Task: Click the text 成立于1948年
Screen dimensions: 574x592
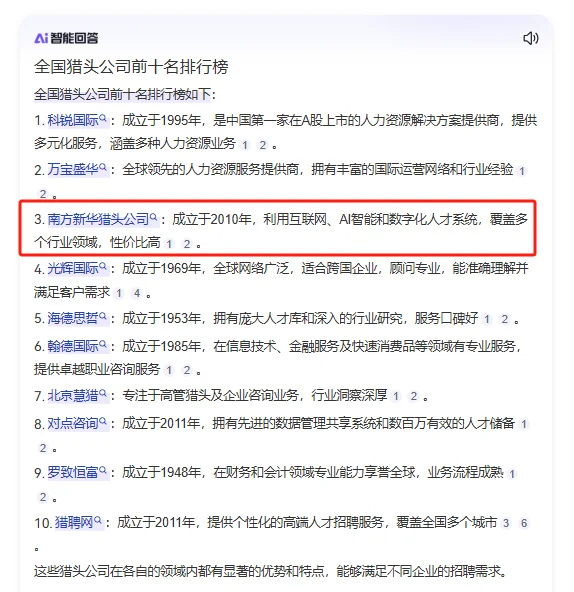Action: tap(161, 472)
